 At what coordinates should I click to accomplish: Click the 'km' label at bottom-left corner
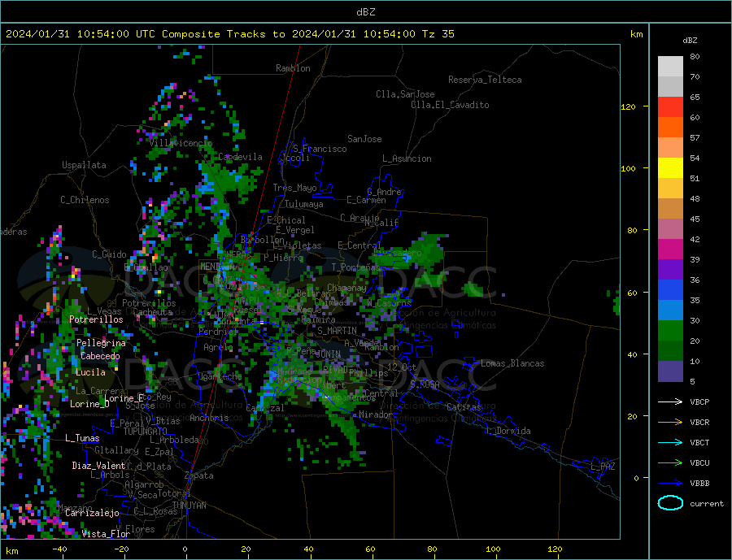(x=12, y=551)
